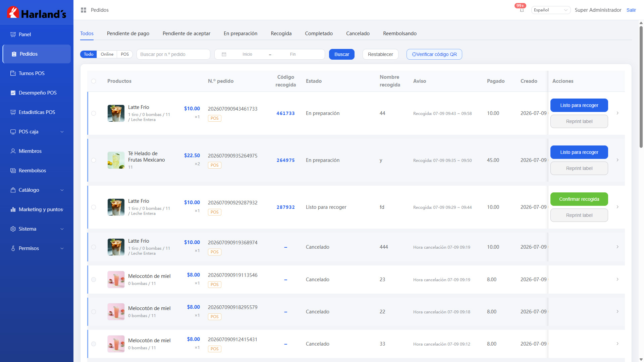Image resolution: width=644 pixels, height=362 pixels.
Task: Click the Fin date field
Action: coord(293,54)
